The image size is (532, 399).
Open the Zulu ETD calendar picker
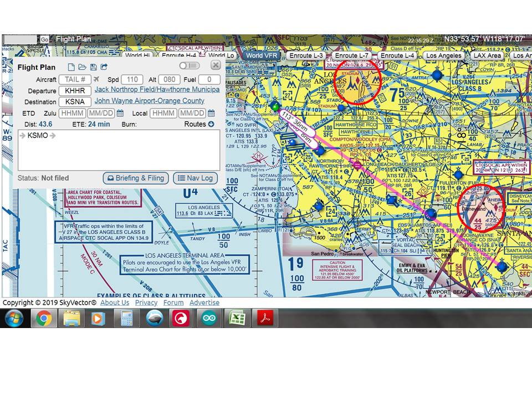point(120,113)
